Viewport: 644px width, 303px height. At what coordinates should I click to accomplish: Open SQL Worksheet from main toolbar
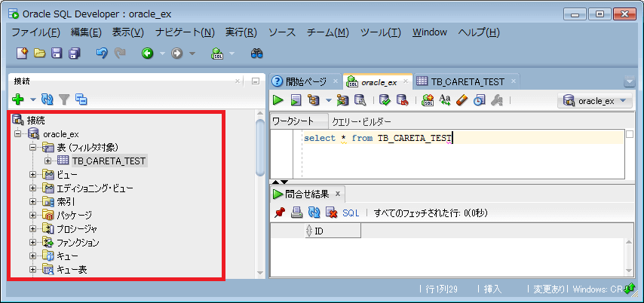217,53
